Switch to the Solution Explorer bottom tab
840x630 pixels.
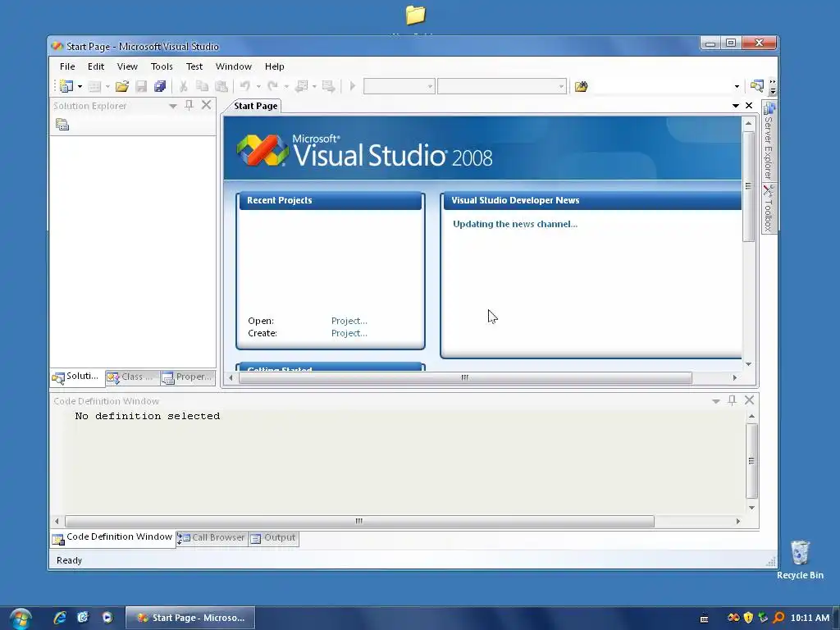(76, 377)
